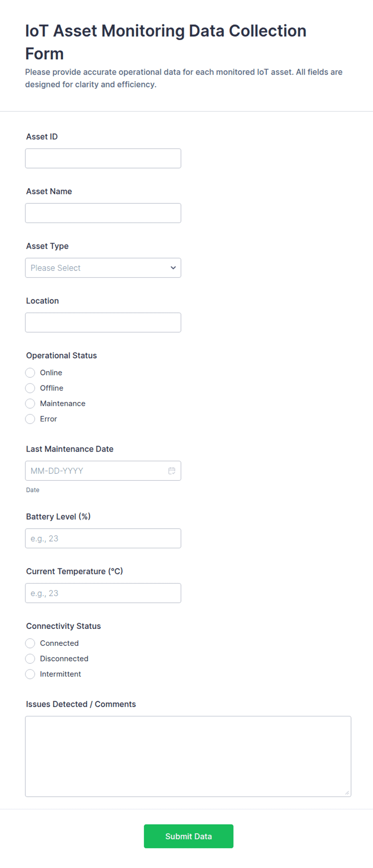
Task: Choose Maintenance as operational status
Action: (x=30, y=403)
